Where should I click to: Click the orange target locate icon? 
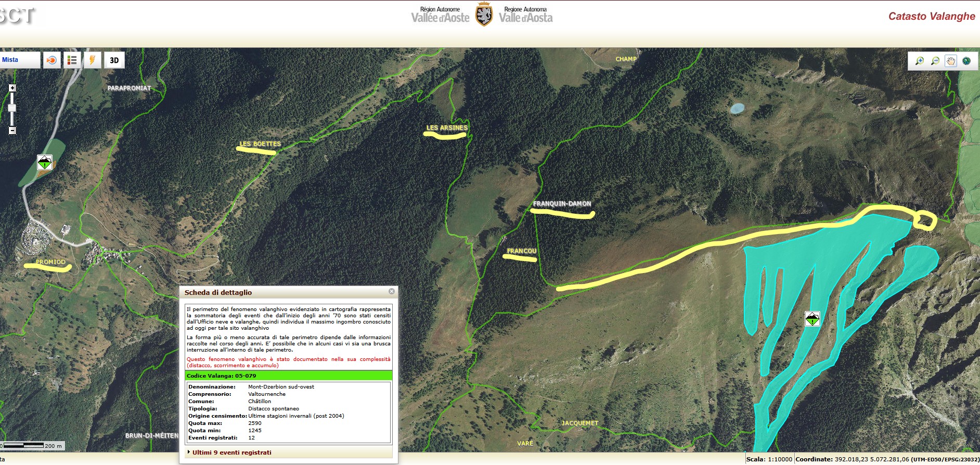pyautogui.click(x=51, y=60)
